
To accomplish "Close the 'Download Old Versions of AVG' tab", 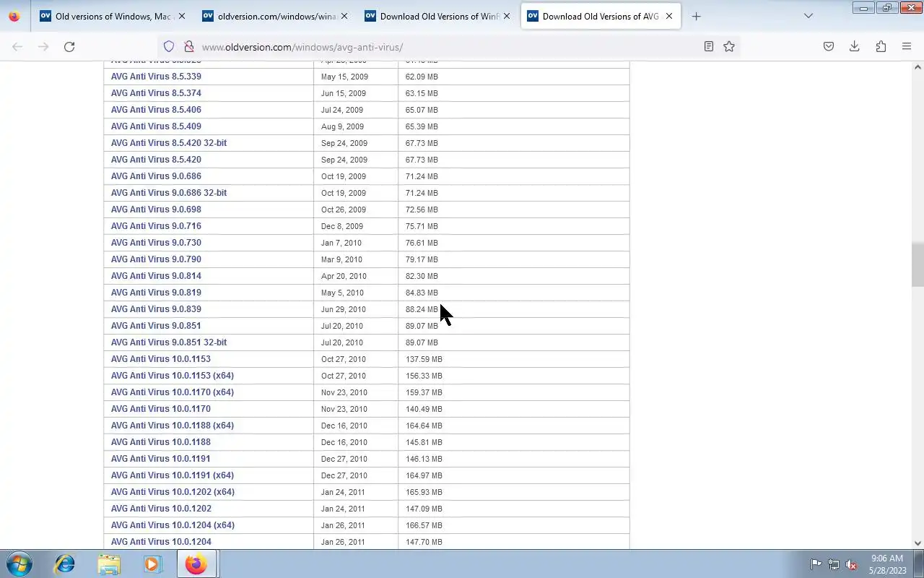I will [669, 16].
